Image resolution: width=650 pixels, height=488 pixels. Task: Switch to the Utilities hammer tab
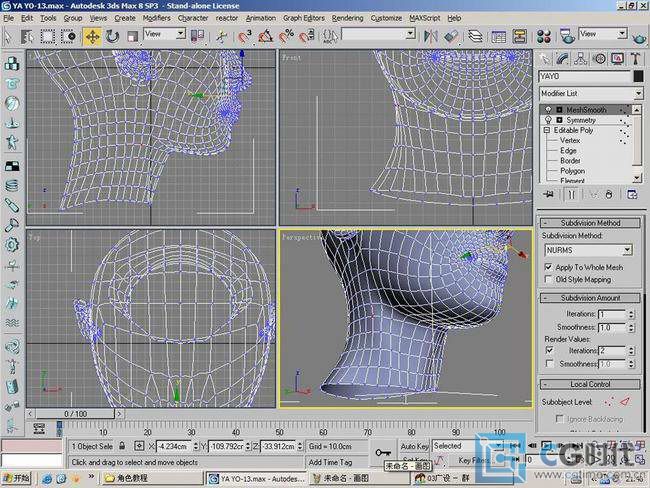(635, 59)
